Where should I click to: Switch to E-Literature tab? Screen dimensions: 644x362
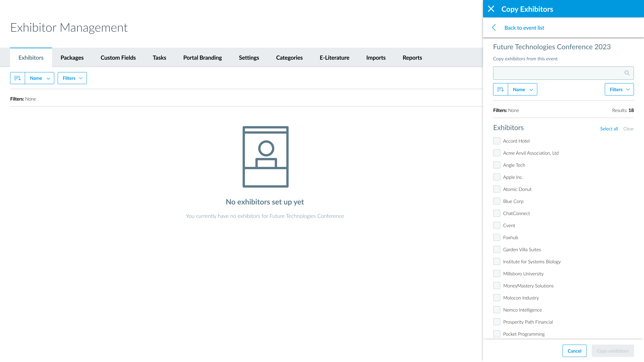(x=335, y=57)
